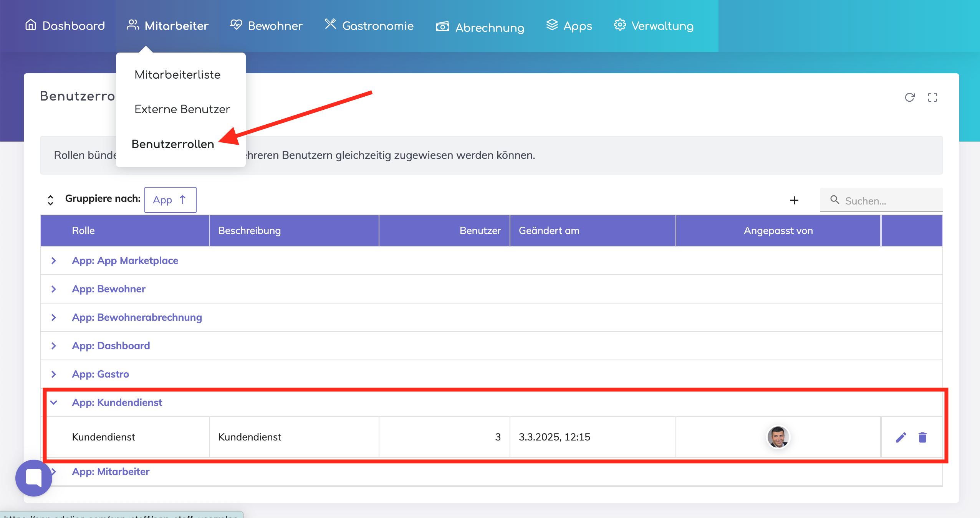
Task: Collapse the App: Kundendienst group
Action: coord(54,403)
